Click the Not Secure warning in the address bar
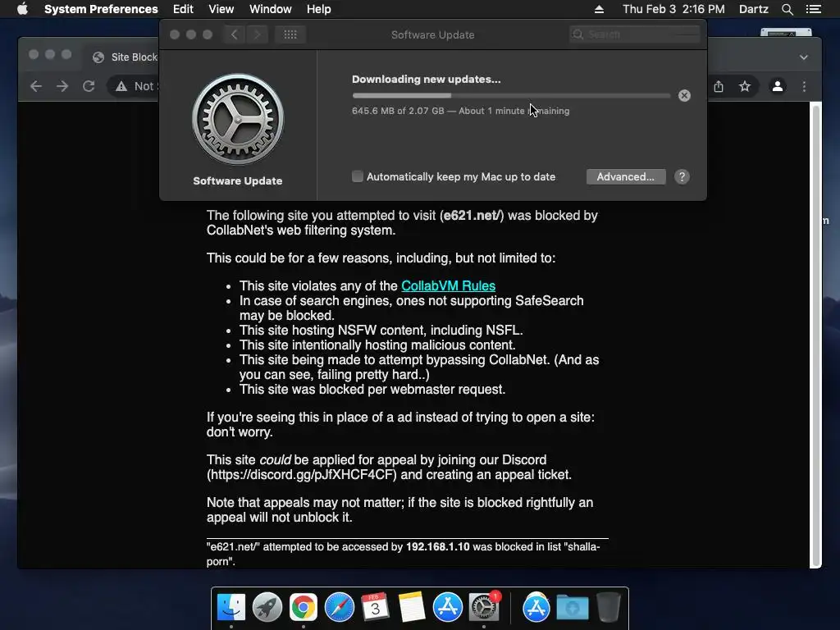Viewport: 840px width, 630px height. 135,86
